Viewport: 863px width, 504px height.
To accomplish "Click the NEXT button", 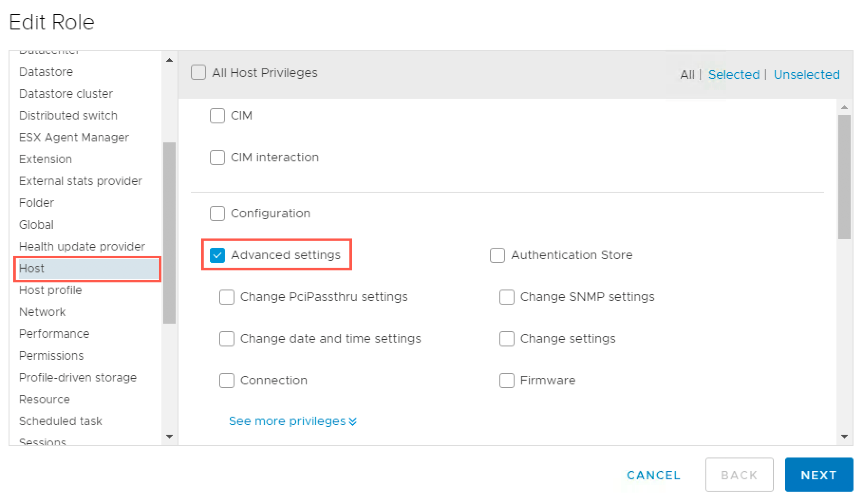I will [x=818, y=475].
